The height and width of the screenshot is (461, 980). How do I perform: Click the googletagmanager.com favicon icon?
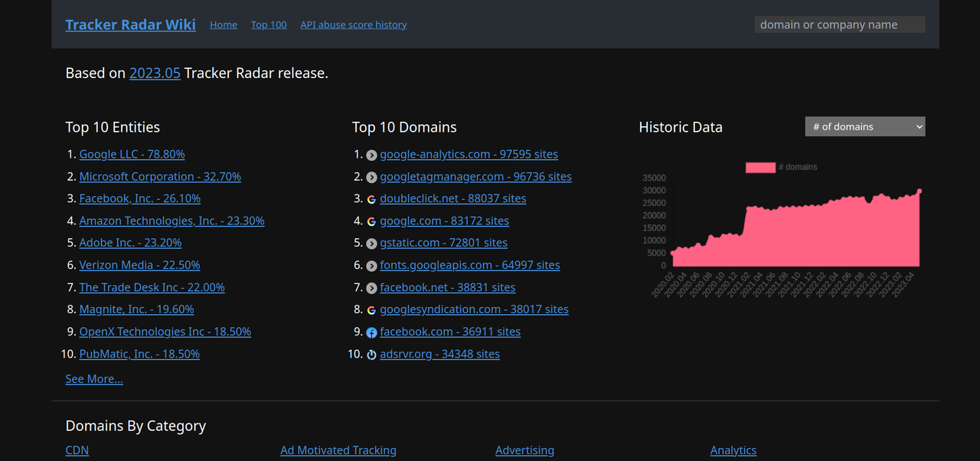tap(371, 177)
